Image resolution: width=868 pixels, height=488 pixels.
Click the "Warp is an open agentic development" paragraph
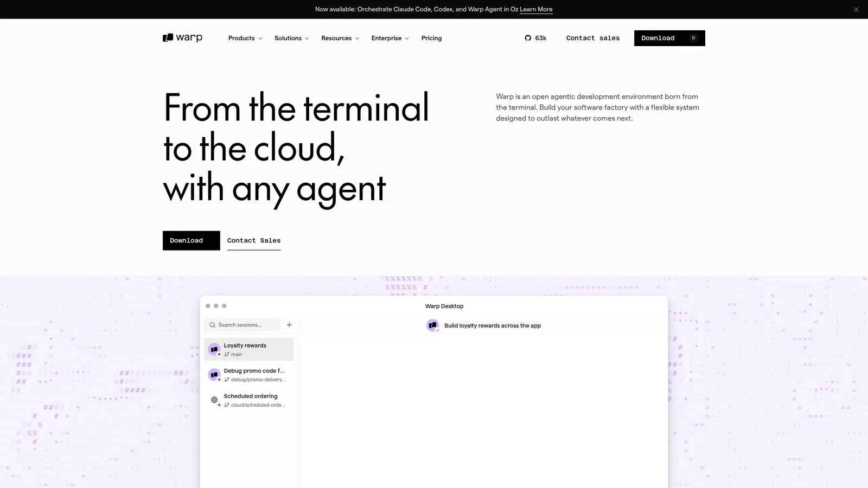tap(597, 107)
